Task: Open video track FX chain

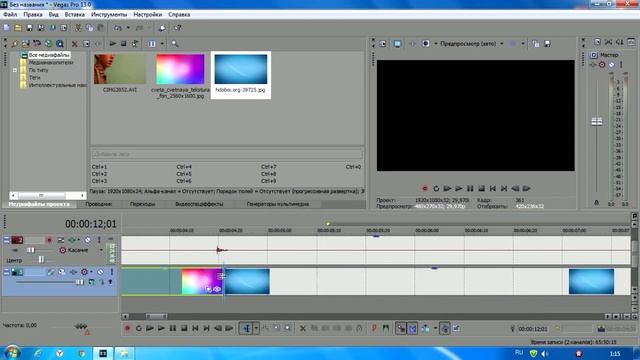Action: point(73,272)
